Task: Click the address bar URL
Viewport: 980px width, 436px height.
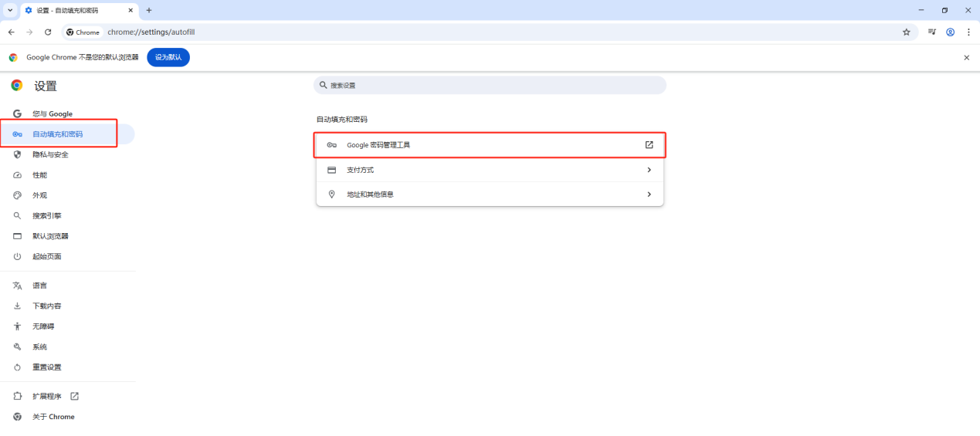Action: click(x=151, y=32)
